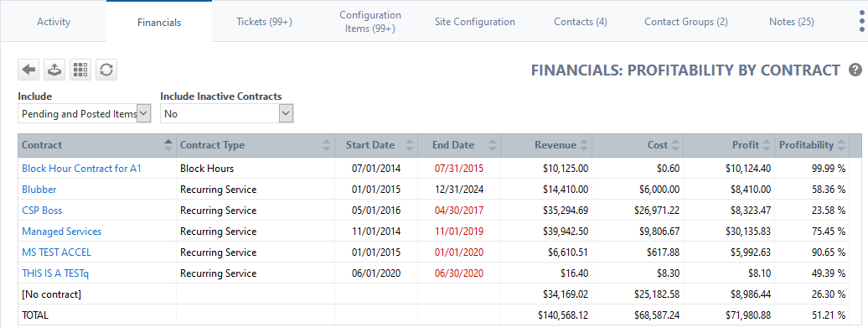Screen dimensions: 868x328
Task: Open the three-dot more tabs menu
Action: [861, 22]
